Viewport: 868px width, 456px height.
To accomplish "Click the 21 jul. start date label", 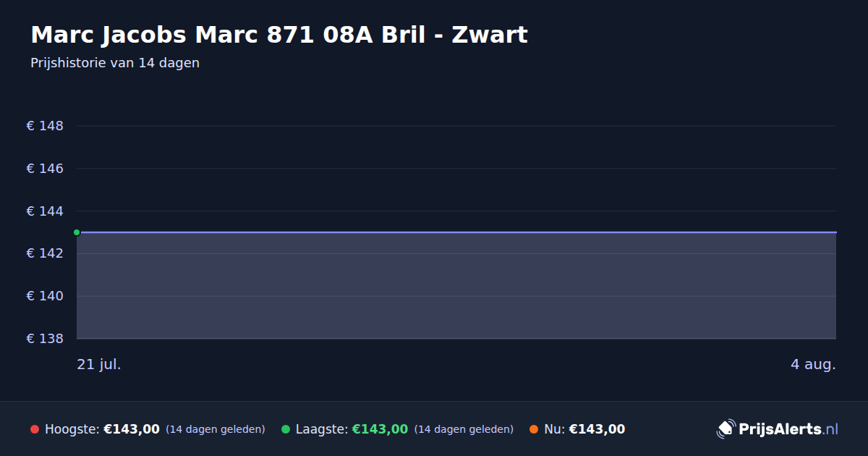I will 99,364.
